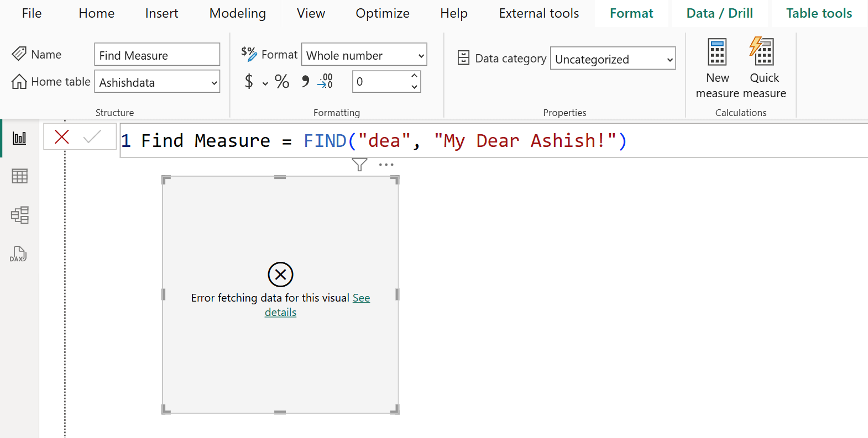Click the measure Name input field
The height and width of the screenshot is (438, 868).
(x=157, y=55)
